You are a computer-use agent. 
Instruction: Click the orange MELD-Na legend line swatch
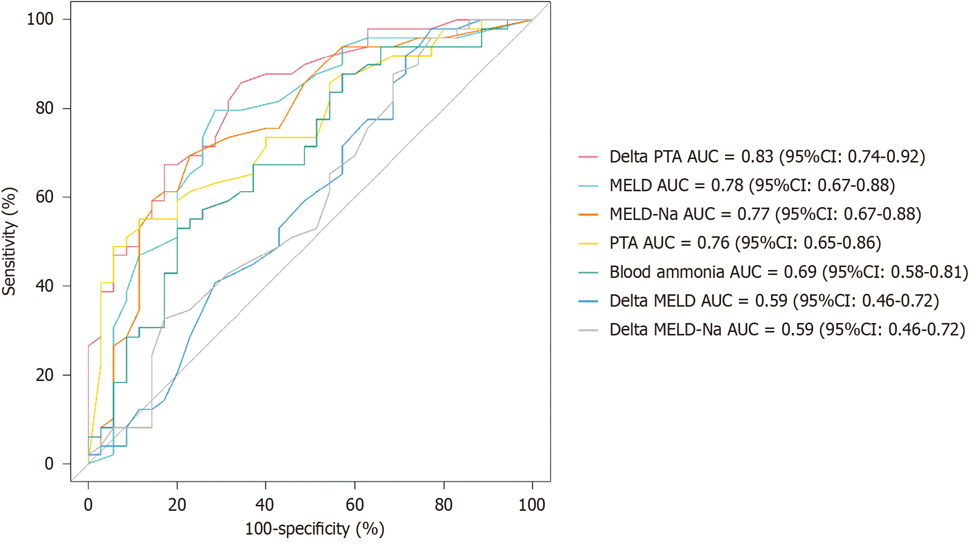pyautogui.click(x=588, y=215)
